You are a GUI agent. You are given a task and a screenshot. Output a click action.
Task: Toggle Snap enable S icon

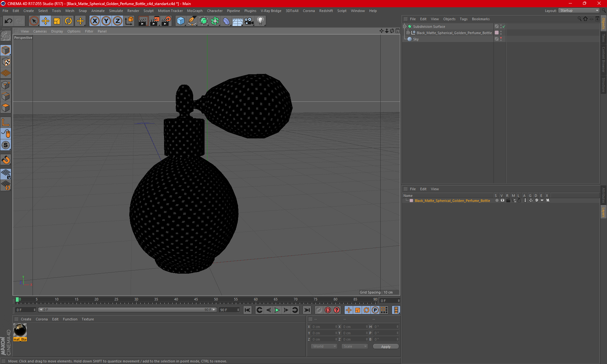coord(6,145)
